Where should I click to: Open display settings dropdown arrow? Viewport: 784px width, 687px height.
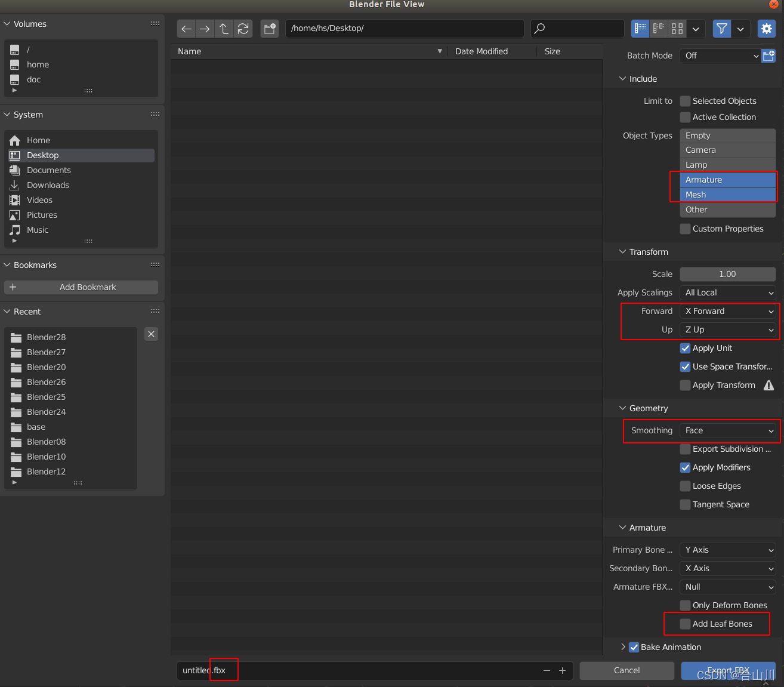click(696, 29)
